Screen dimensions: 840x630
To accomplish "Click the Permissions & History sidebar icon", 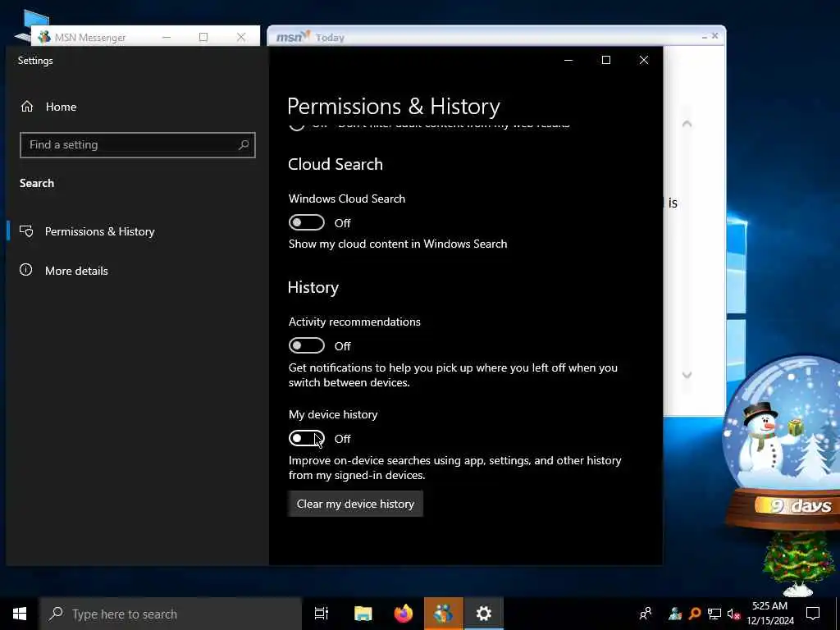I will (26, 231).
